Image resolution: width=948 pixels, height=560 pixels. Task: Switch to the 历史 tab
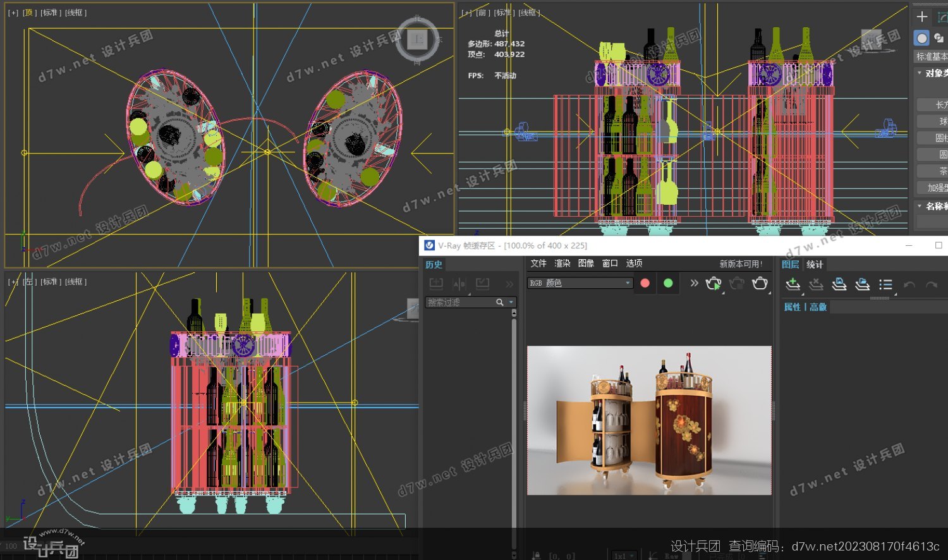point(434,265)
